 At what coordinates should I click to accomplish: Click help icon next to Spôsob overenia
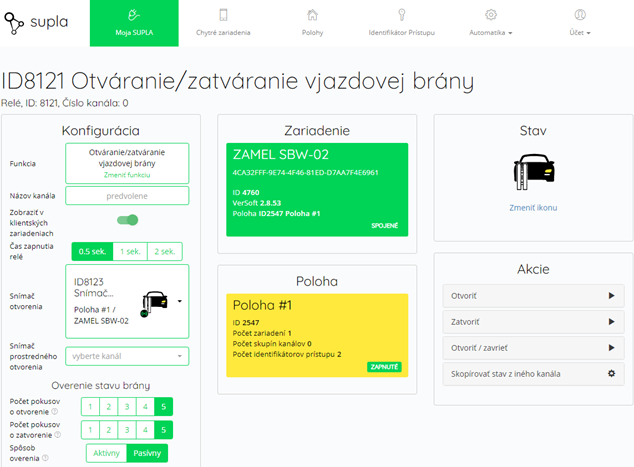[x=45, y=458]
